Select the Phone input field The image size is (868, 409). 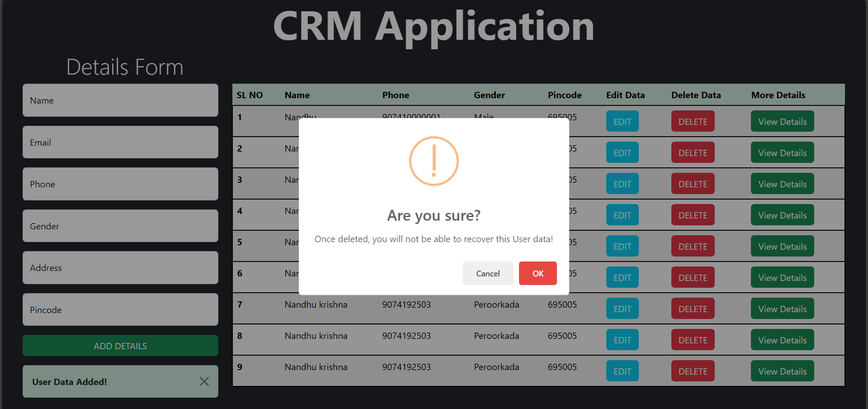(x=120, y=184)
